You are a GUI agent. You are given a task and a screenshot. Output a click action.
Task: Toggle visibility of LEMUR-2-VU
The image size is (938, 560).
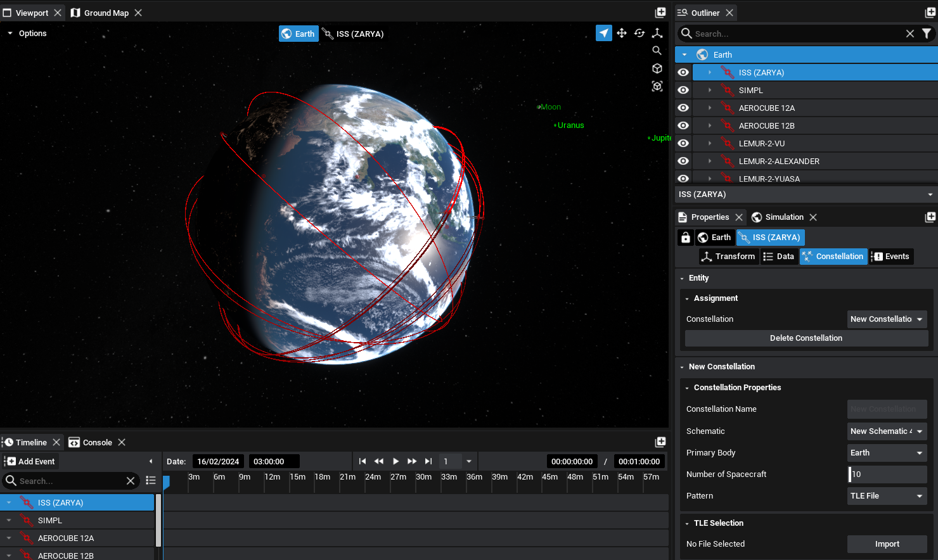click(683, 143)
